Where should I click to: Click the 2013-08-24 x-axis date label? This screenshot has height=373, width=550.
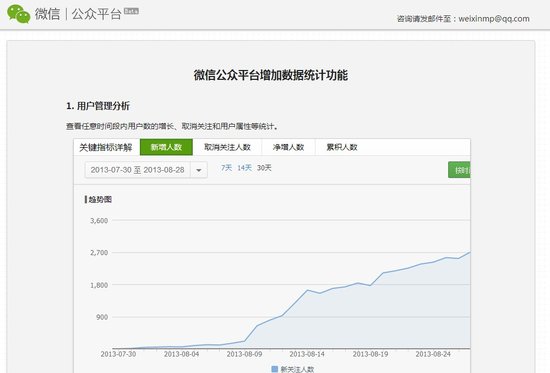433,354
